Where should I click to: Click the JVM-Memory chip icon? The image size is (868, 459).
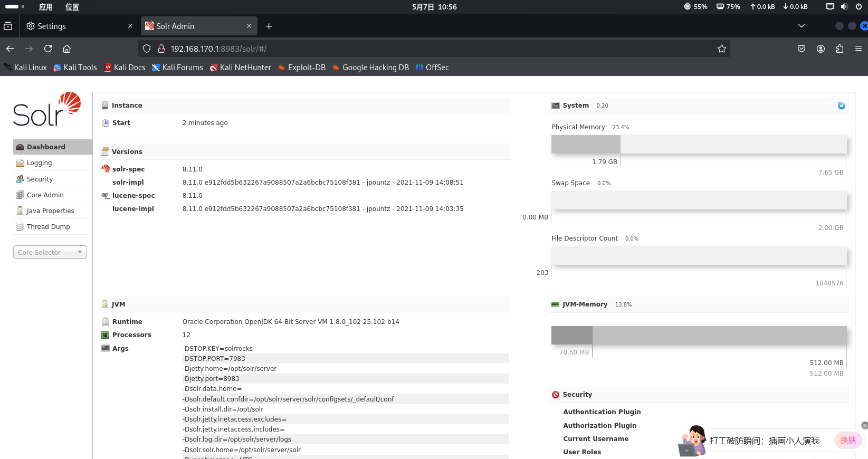tap(556, 304)
